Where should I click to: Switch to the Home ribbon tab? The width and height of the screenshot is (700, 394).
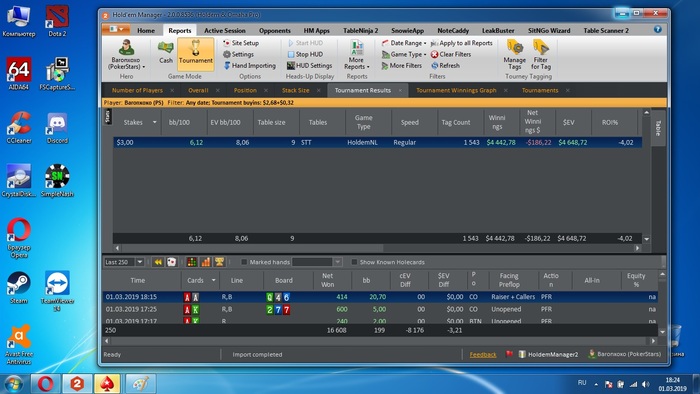(146, 30)
